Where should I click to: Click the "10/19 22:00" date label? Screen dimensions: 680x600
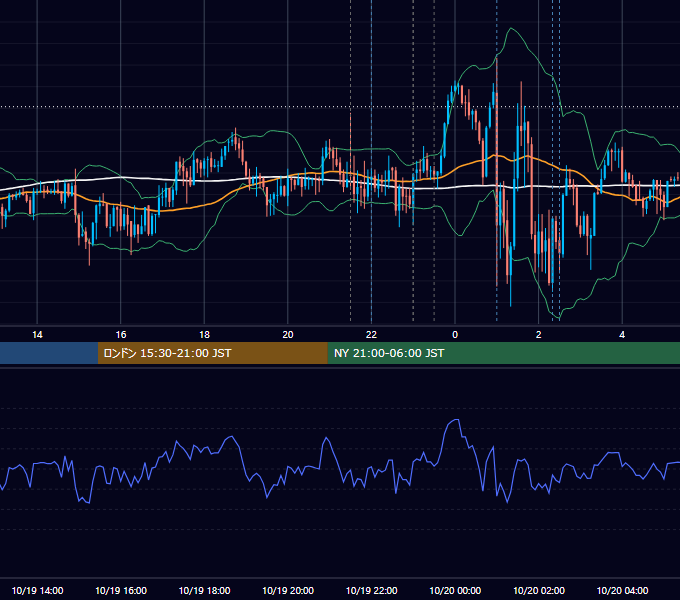[371, 590]
